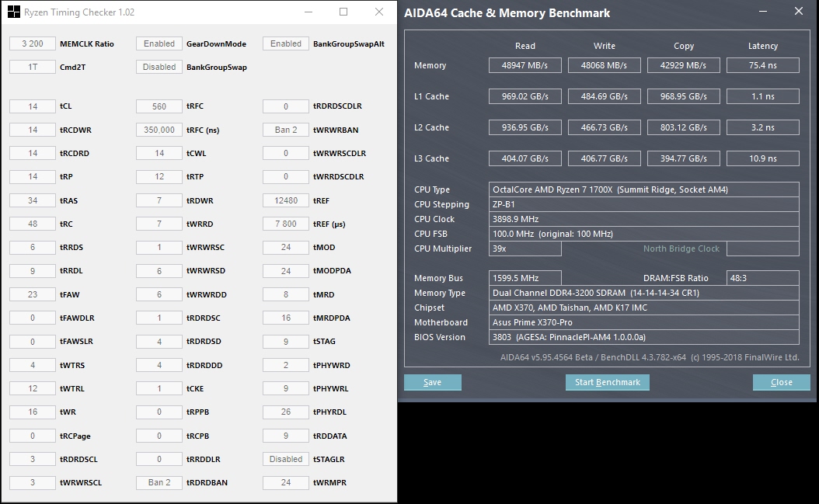Click the tRDWR value 7
Image resolution: width=819 pixels, height=504 pixels.
159,200
